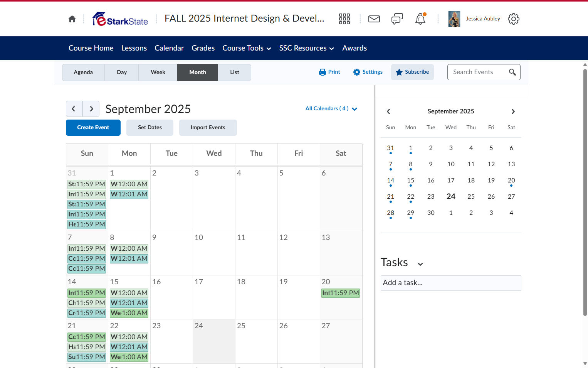Select the 24th in the mini calendar
Viewport: 588px width, 368px height.
[451, 196]
